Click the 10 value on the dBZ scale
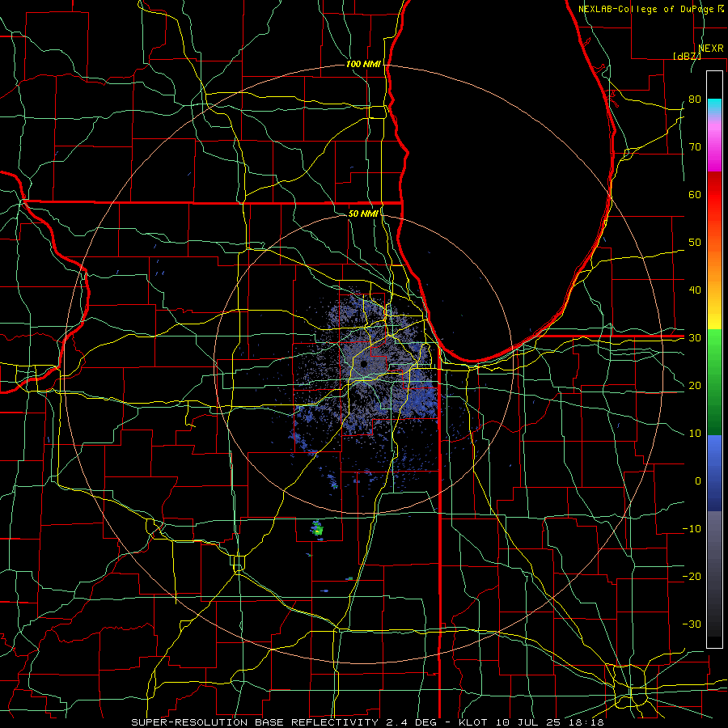Screen dimensions: 728x728 [x=695, y=434]
